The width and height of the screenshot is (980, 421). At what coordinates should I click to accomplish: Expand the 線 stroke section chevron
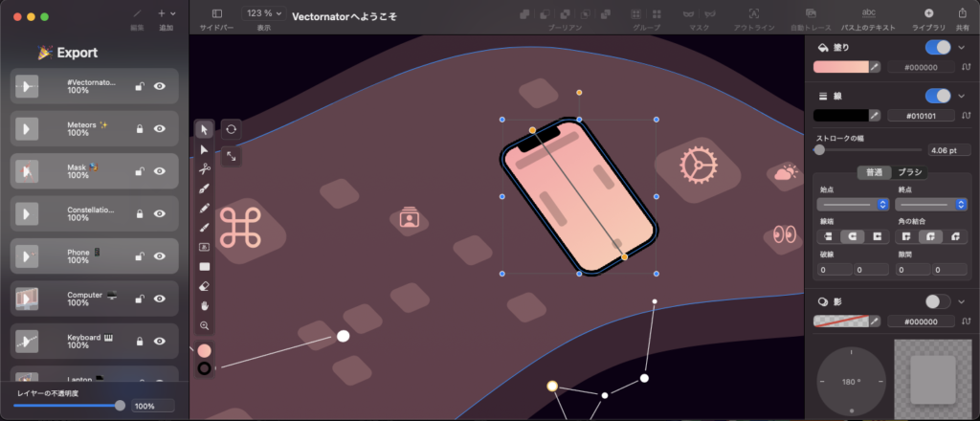962,96
